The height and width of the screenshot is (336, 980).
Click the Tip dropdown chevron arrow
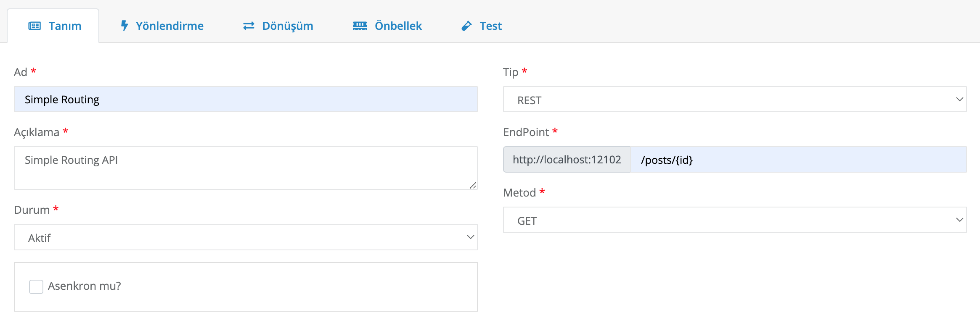pos(959,100)
